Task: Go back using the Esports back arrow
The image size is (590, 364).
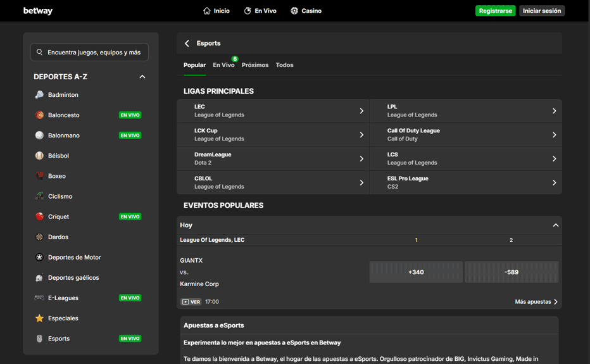Action: point(187,44)
